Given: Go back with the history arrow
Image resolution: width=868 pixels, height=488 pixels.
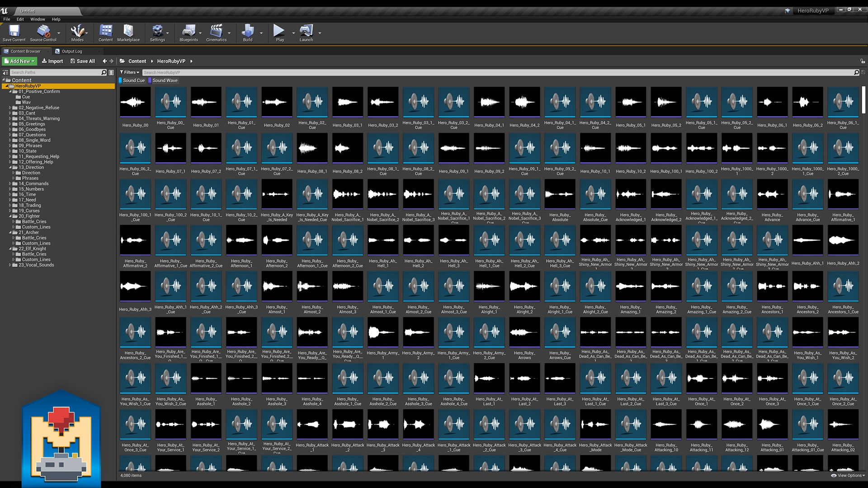Looking at the screenshot, I should coord(104,61).
